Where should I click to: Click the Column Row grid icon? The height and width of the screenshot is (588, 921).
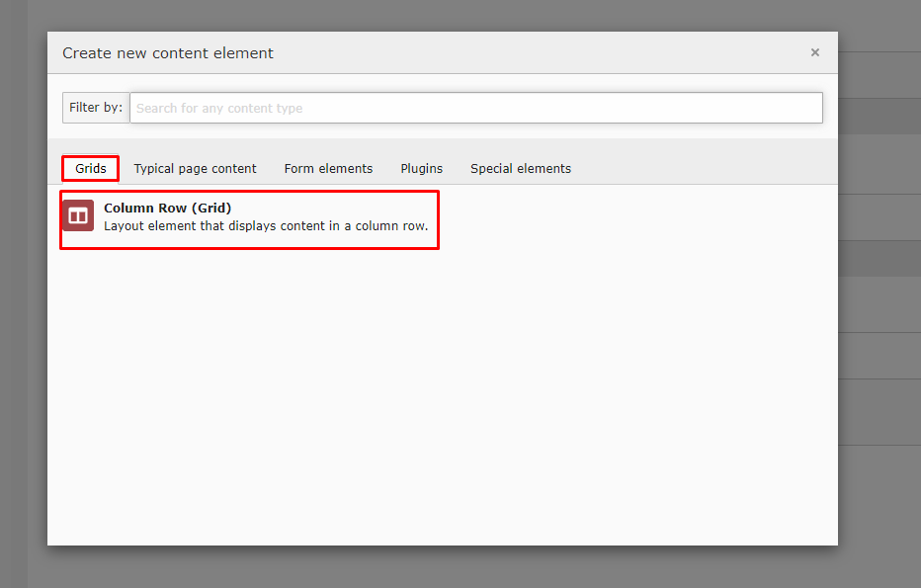point(78,215)
